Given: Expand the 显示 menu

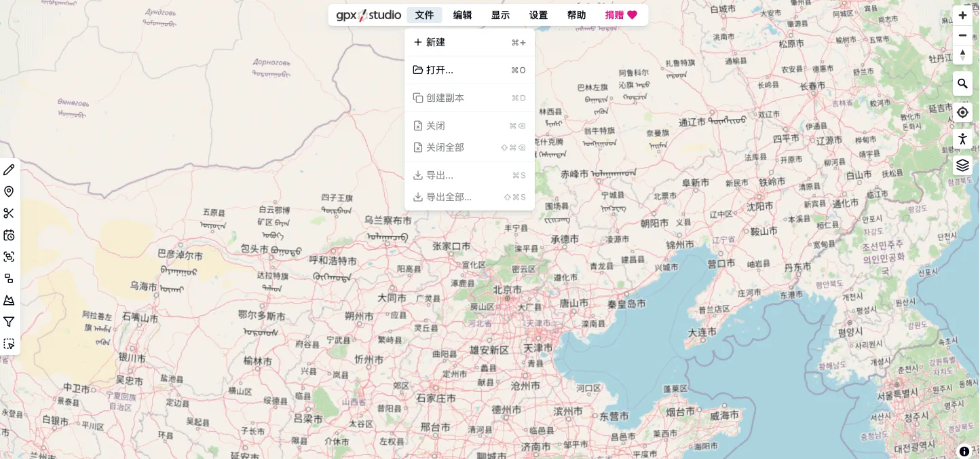Looking at the screenshot, I should click(500, 15).
